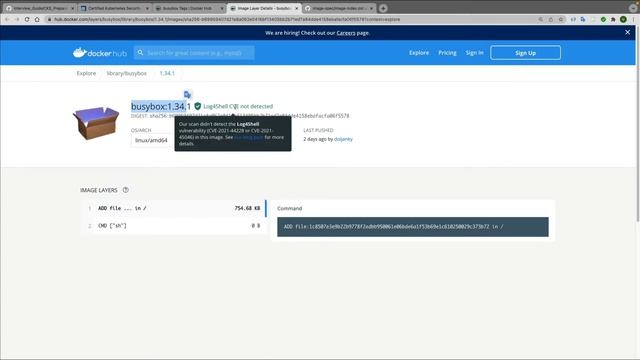Viewport: 640px width, 360px height.
Task: Open the zoom magnifier icon in address bar
Action: click(541, 19)
